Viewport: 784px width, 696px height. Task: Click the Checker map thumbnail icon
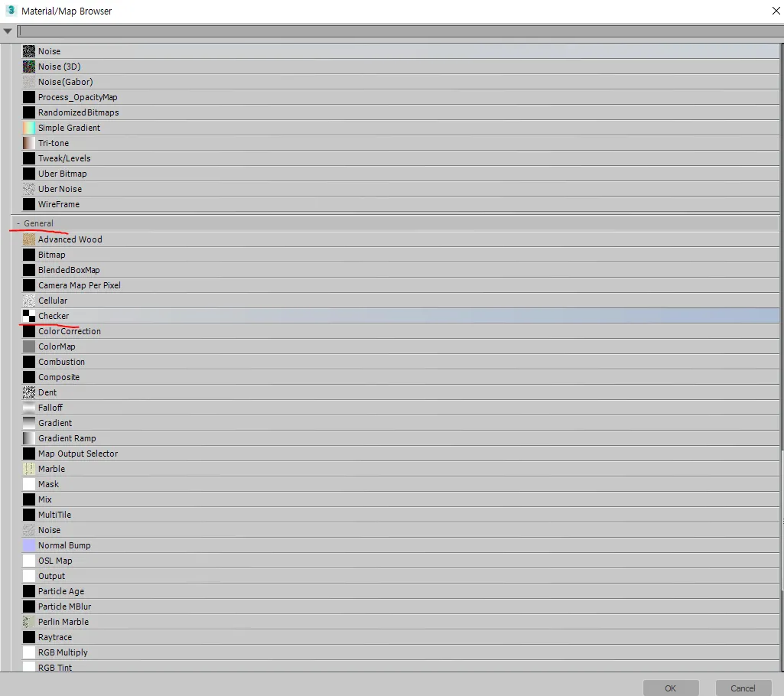pos(29,316)
